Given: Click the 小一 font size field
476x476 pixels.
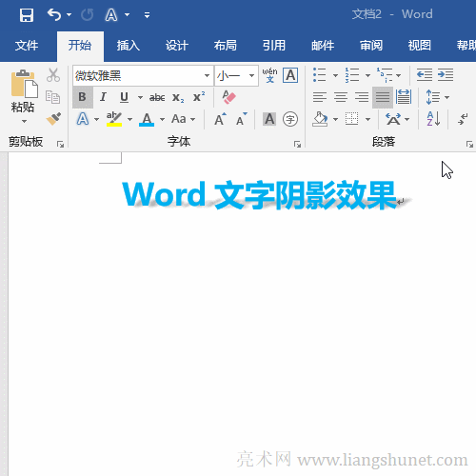Looking at the screenshot, I should click(x=230, y=75).
